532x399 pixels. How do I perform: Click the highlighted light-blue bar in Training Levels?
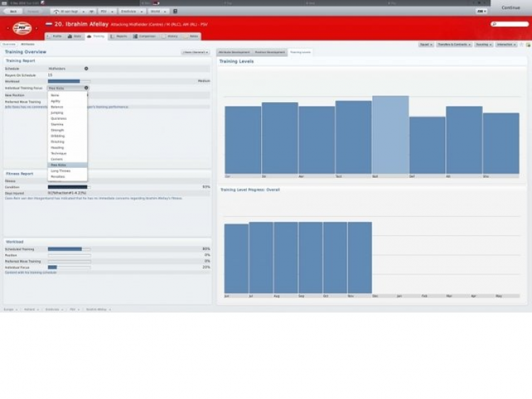[391, 135]
